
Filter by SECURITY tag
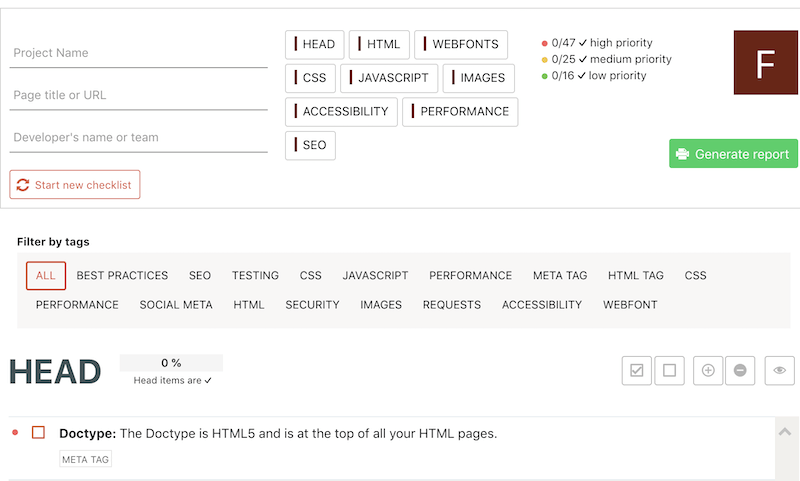point(312,305)
